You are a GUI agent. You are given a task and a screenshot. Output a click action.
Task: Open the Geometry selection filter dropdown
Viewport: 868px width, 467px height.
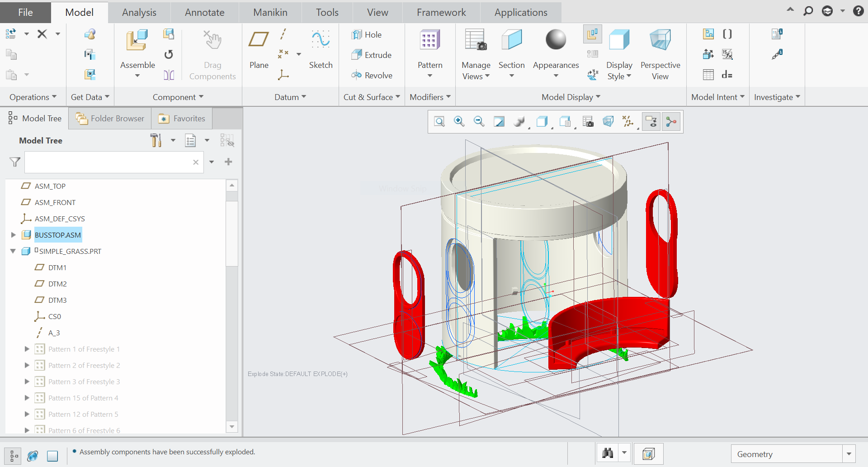tap(849, 454)
